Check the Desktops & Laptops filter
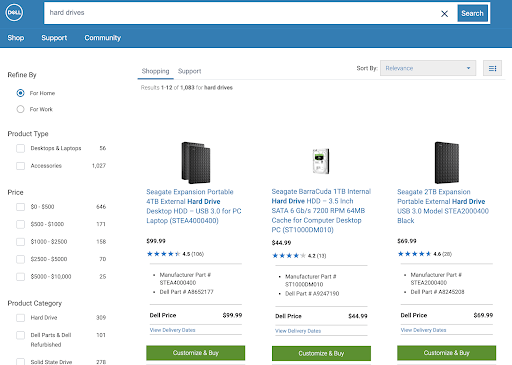Image resolution: width=512 pixels, height=365 pixels. tap(20, 148)
